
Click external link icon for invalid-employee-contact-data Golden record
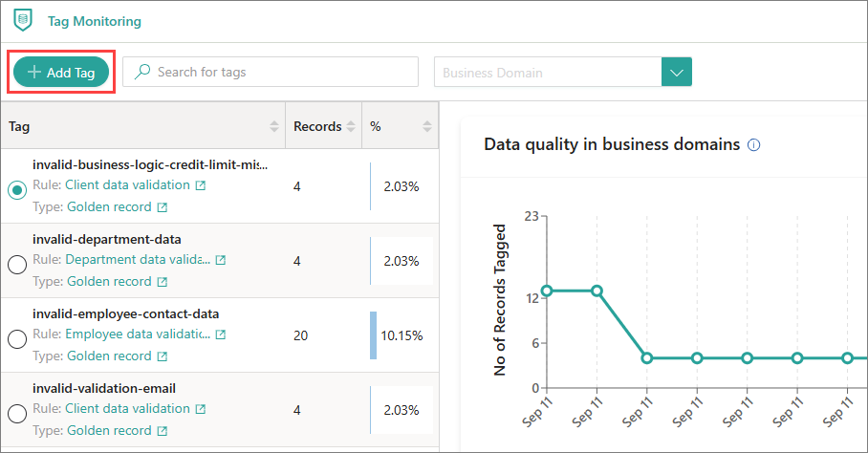[162, 356]
